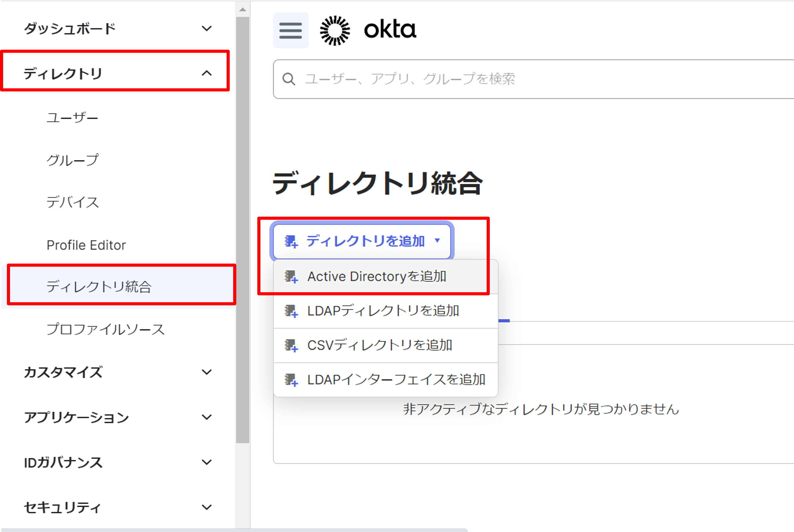Screen dimensions: 794x532
Task: Open プロファイルソース in the sidebar
Action: click(106, 329)
